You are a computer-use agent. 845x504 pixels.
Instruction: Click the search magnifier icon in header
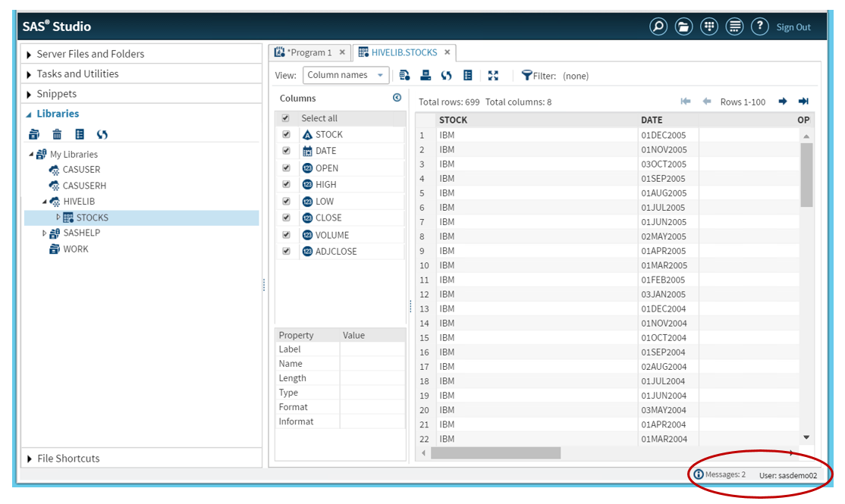pyautogui.click(x=658, y=27)
